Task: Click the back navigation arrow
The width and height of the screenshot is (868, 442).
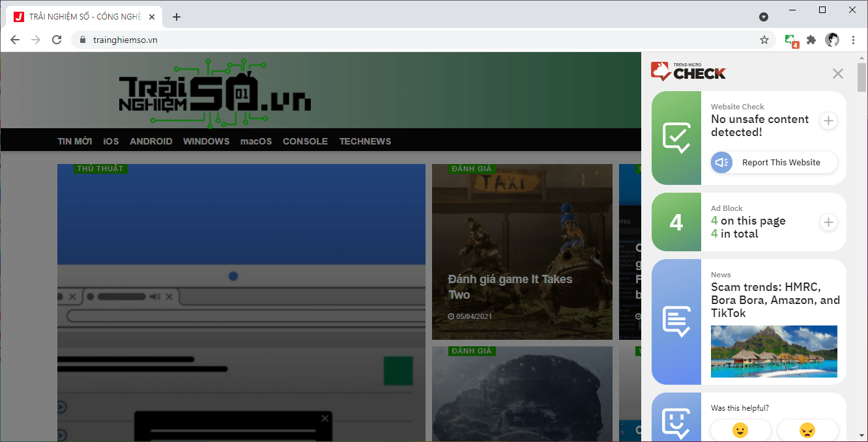Action: point(15,40)
